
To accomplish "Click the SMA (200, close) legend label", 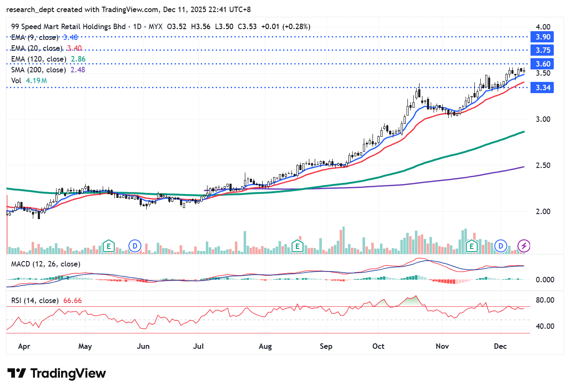I will pos(39,70).
